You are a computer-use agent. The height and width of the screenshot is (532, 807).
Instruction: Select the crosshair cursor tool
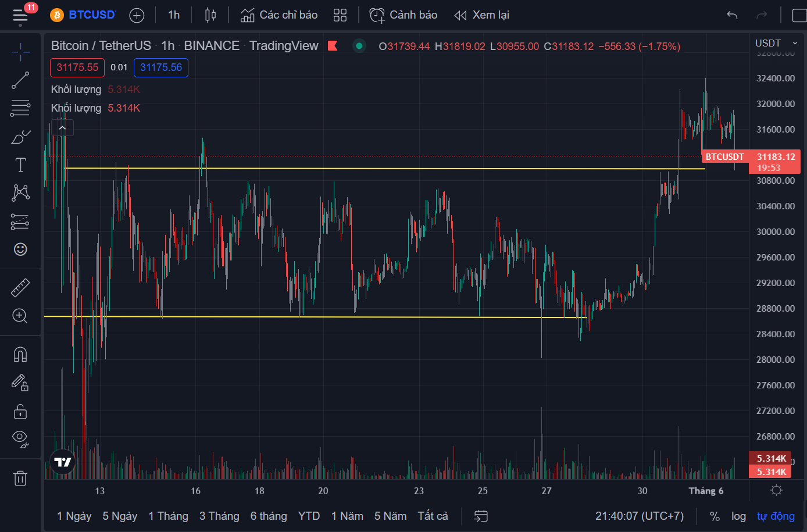20,52
